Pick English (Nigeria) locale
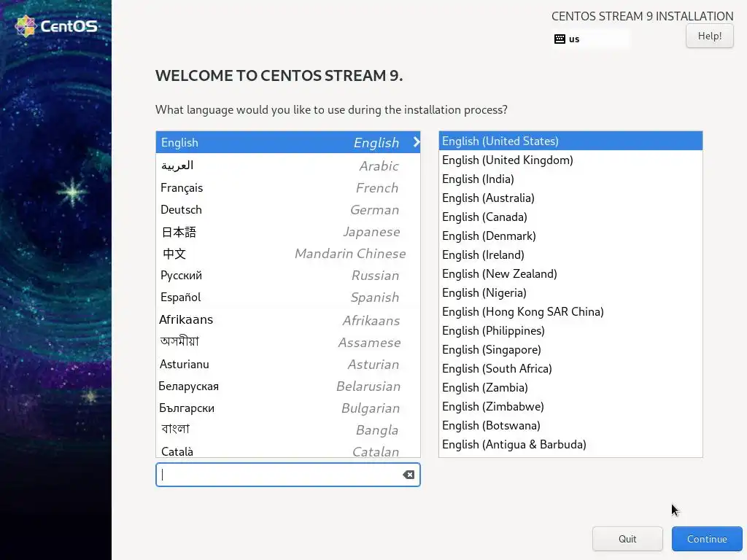Image resolution: width=747 pixels, height=560 pixels. point(570,293)
